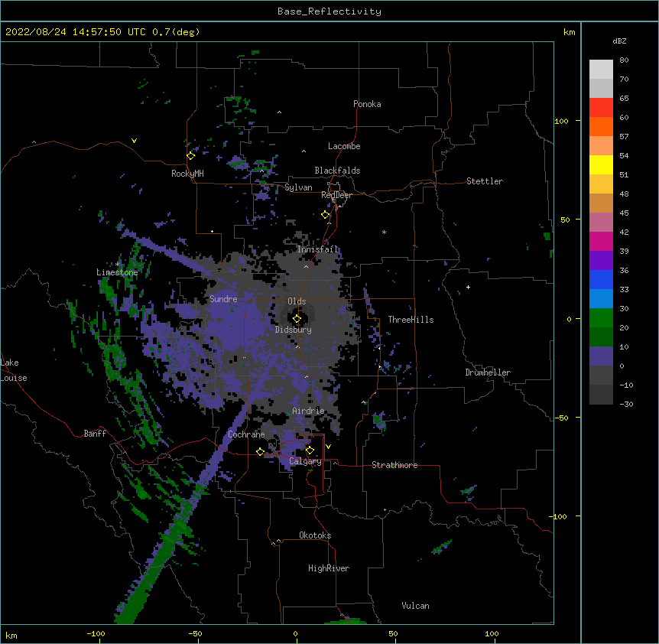Click the Olds town label
The image size is (659, 644).
click(x=297, y=301)
